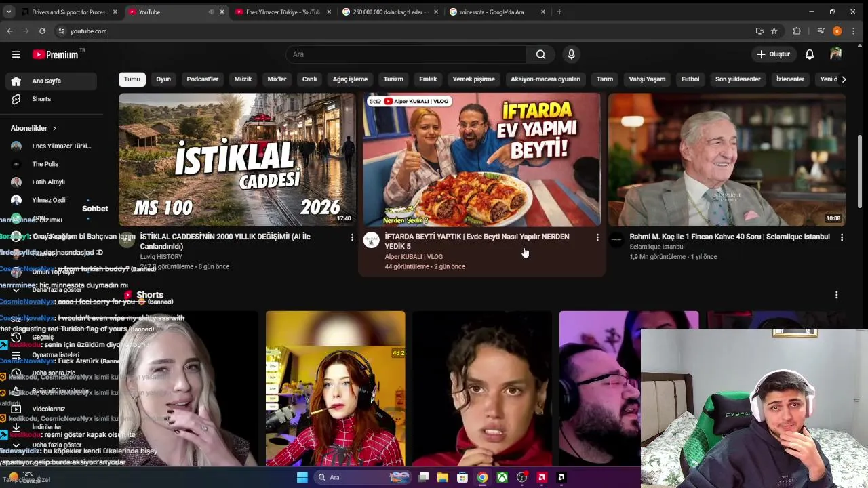The width and height of the screenshot is (868, 488).
Task: Open the tab search dropdown
Action: point(9,12)
